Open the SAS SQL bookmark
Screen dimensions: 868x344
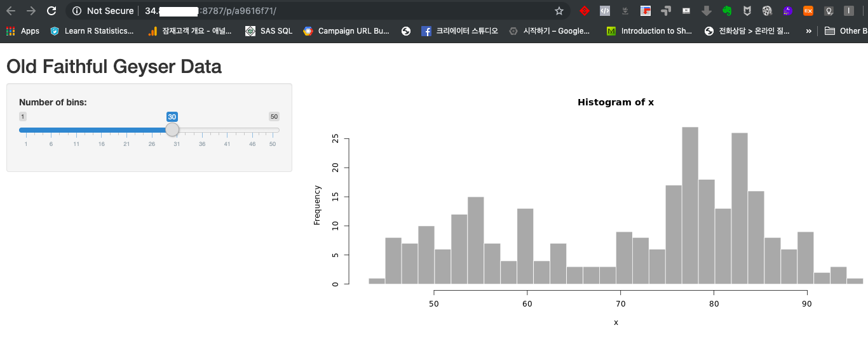pyautogui.click(x=269, y=30)
